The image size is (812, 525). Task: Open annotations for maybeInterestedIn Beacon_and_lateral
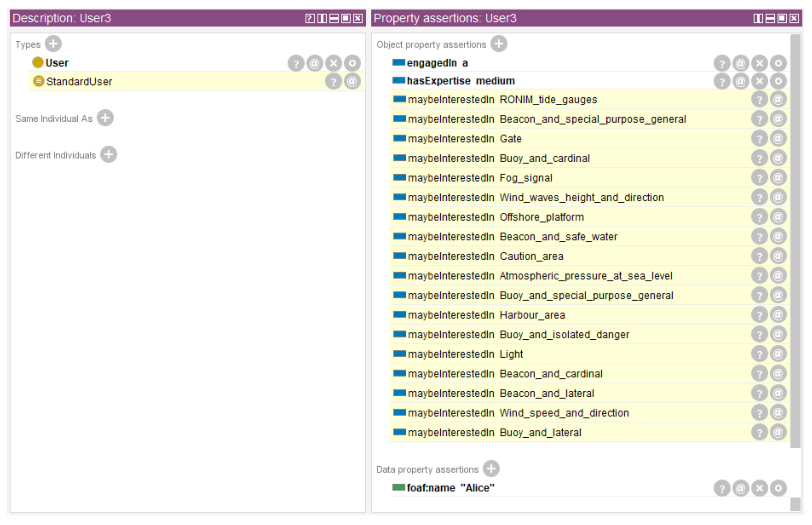coord(778,393)
